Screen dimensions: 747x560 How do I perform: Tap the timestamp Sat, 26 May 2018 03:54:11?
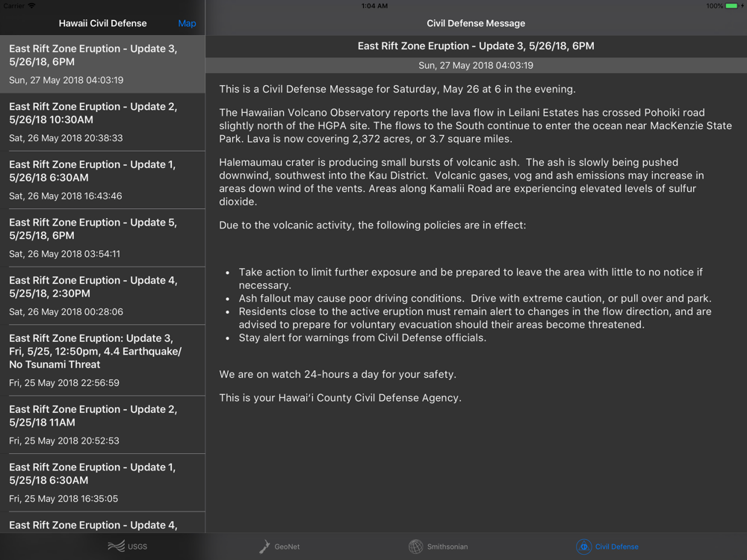point(64,255)
